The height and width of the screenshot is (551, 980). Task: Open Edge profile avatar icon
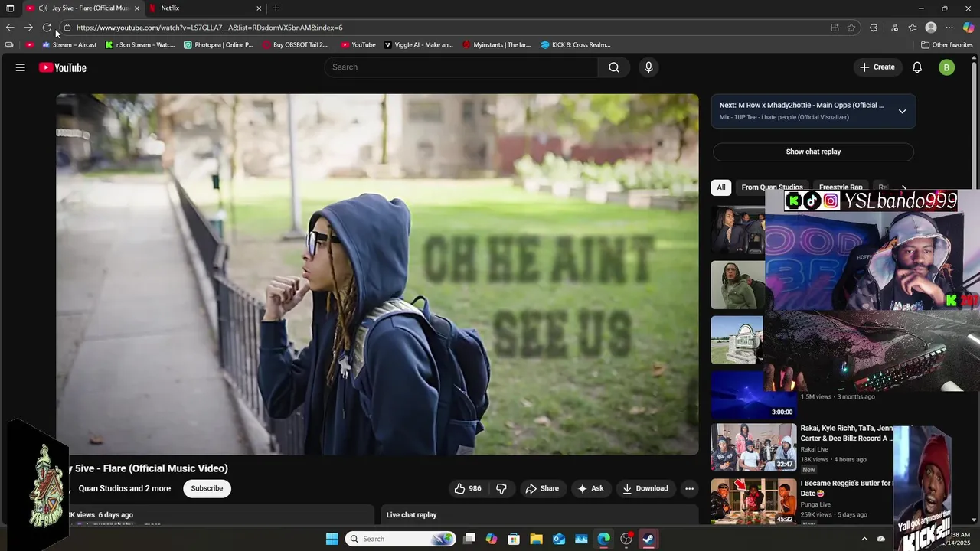click(931, 28)
